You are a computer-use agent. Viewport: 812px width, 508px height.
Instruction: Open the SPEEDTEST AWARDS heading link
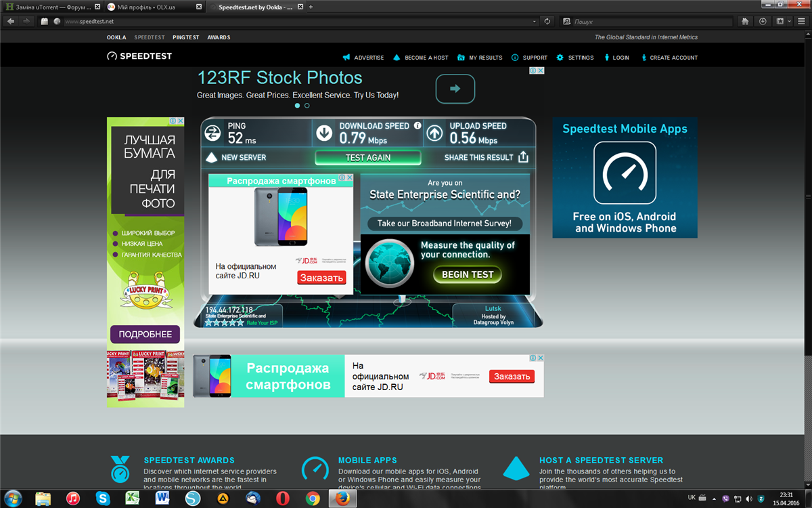pos(189,461)
